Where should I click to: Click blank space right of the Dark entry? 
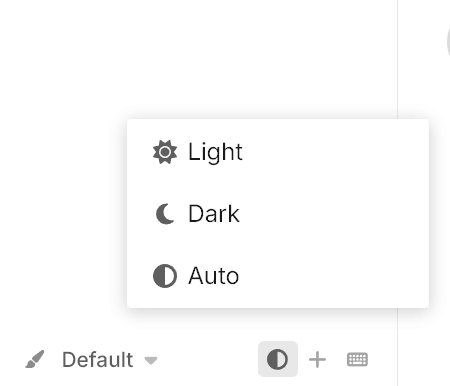point(333,214)
